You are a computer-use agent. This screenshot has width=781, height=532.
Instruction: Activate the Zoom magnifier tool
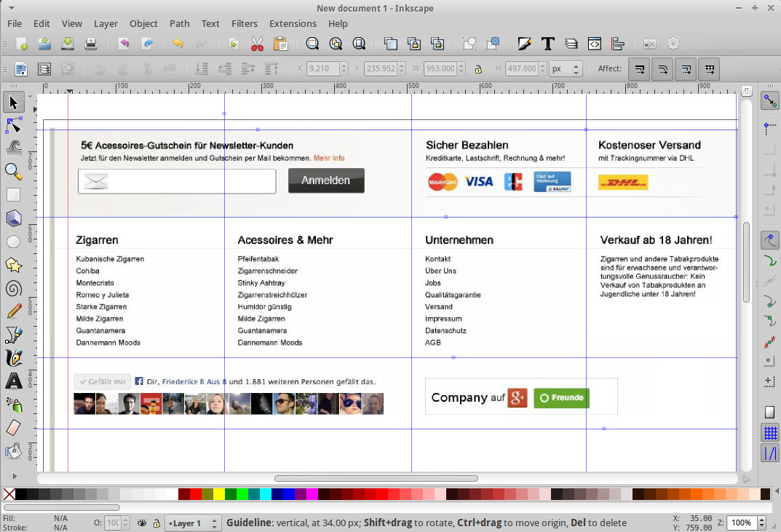(13, 172)
